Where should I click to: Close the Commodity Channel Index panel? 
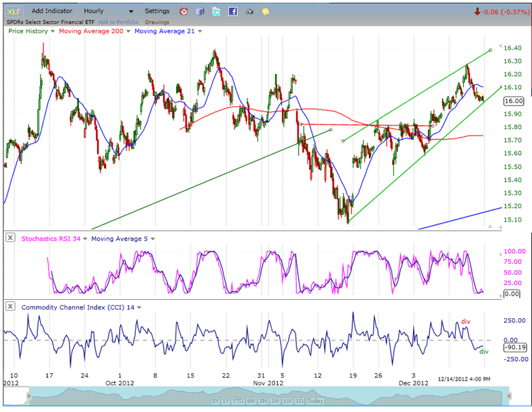tap(10, 307)
